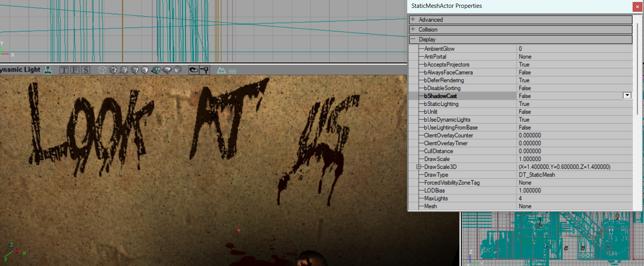Click the teal horizontal-lines fog icon

pos(233,71)
